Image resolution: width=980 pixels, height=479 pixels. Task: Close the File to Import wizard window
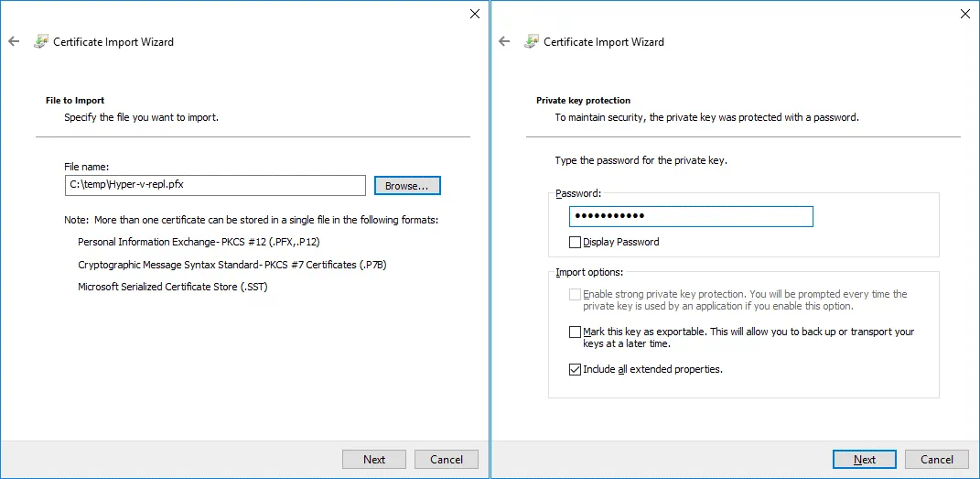click(x=474, y=14)
